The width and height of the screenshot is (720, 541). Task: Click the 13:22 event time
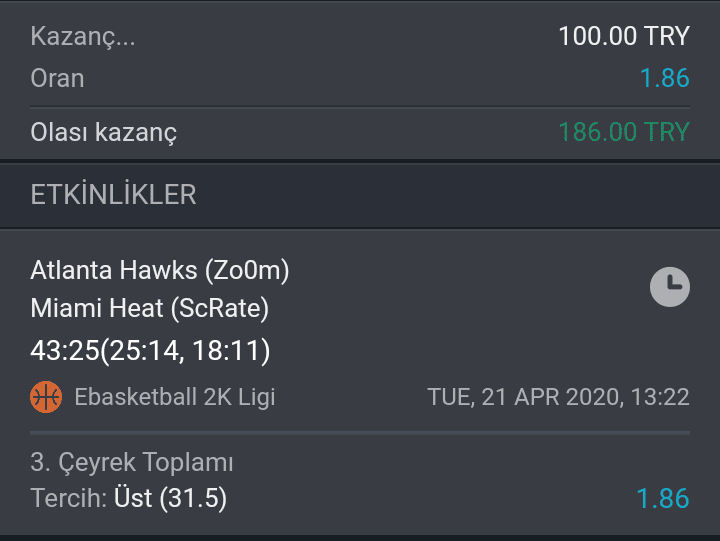point(660,397)
